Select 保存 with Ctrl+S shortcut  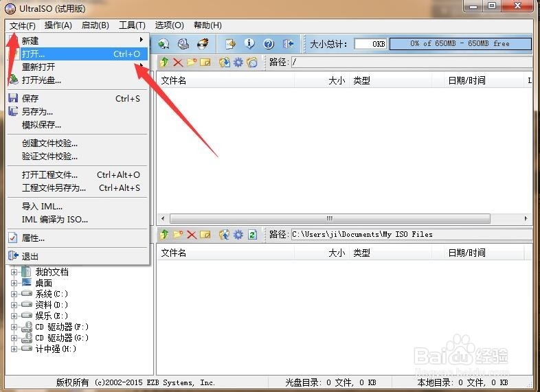click(78, 99)
